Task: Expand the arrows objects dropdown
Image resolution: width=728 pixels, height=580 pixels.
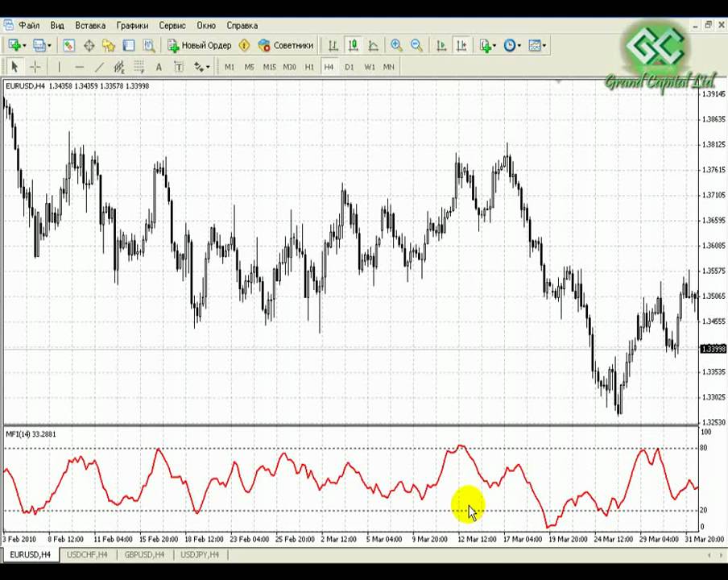Action: (208, 67)
